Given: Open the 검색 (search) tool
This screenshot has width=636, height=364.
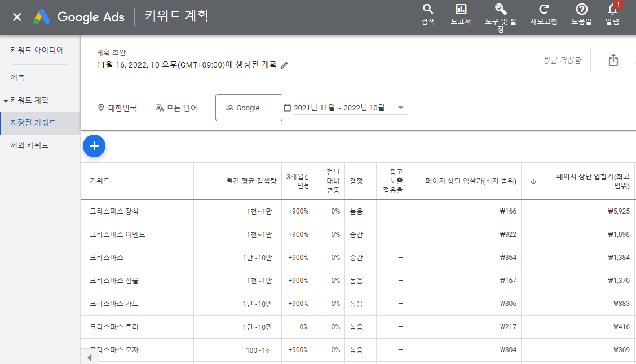Looking at the screenshot, I should [428, 12].
